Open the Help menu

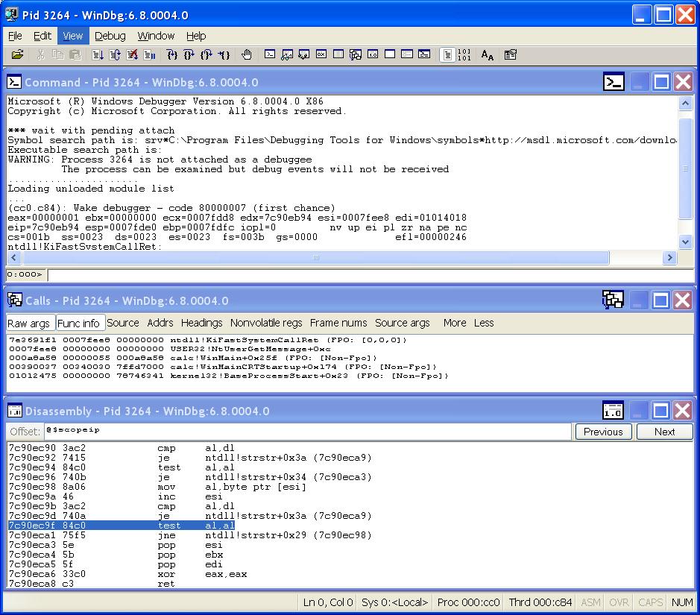[x=196, y=36]
